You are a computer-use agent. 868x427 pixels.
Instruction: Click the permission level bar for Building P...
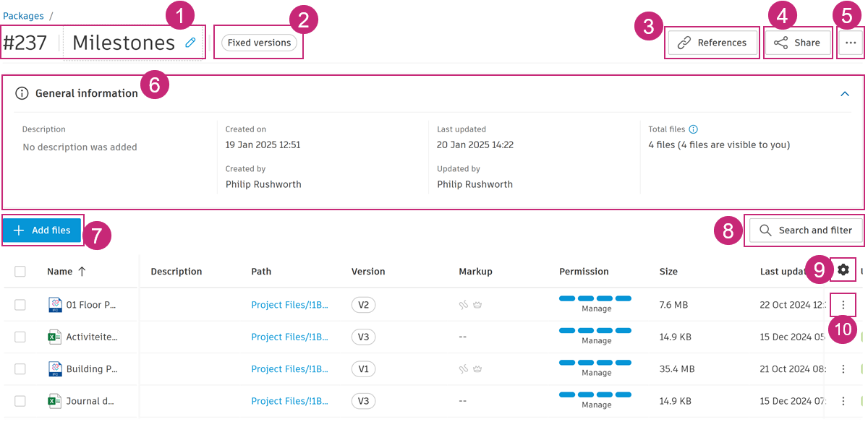595,362
